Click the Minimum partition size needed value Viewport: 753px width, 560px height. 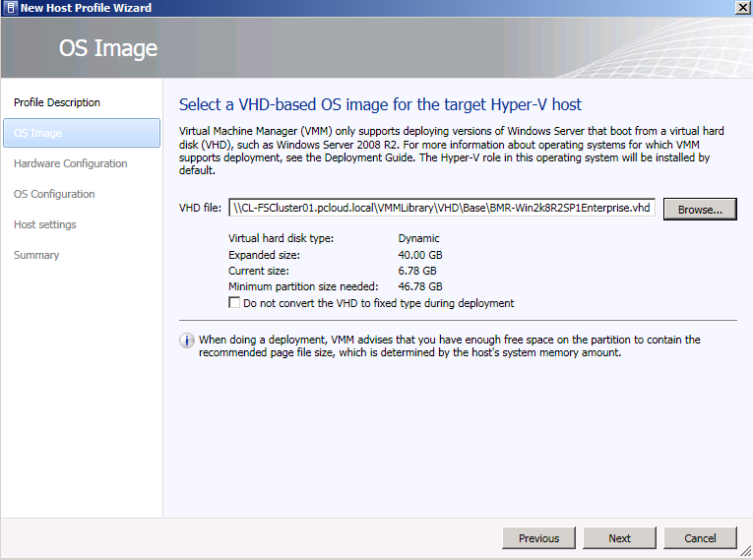click(420, 286)
